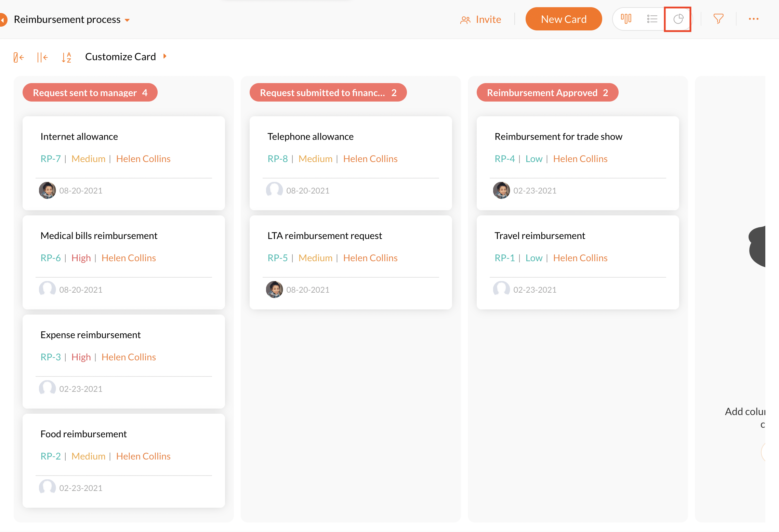Click the collapse first column icon
The height and width of the screenshot is (532, 779).
[18, 57]
